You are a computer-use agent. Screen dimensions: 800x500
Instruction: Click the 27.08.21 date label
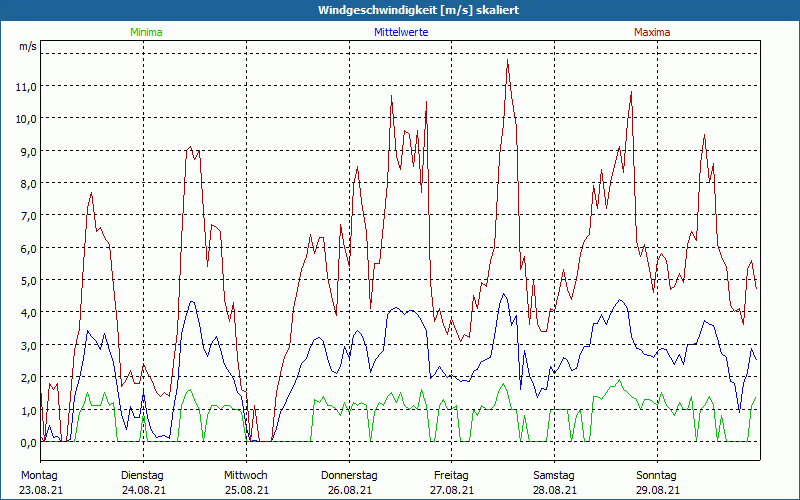coord(452,490)
